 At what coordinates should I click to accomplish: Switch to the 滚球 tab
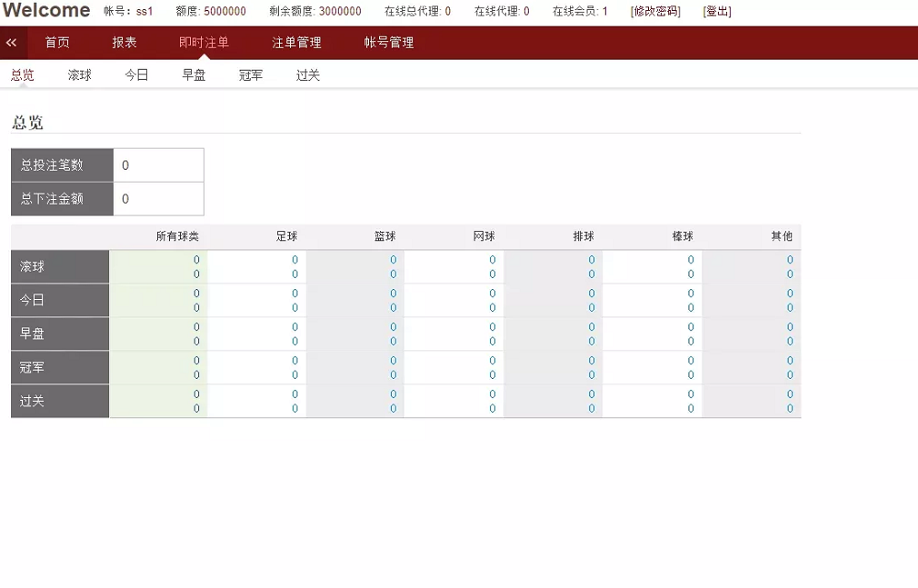(x=79, y=75)
